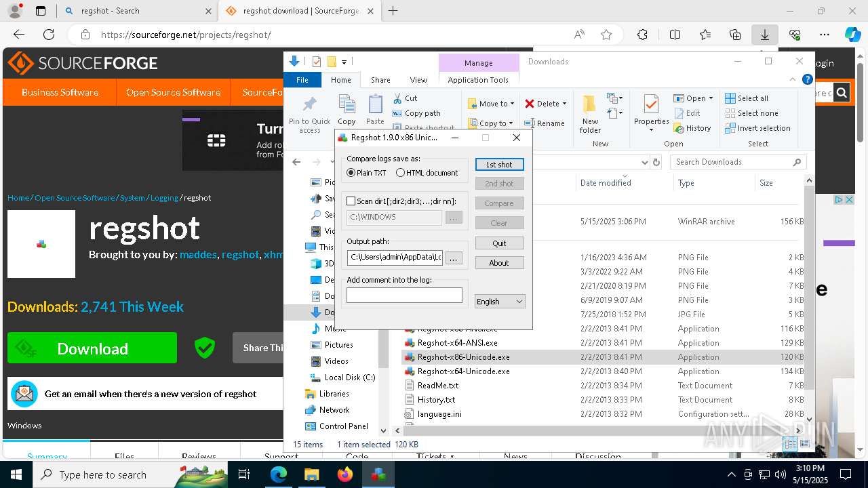
Task: Click the browser refresh icon
Action: click(x=49, y=35)
